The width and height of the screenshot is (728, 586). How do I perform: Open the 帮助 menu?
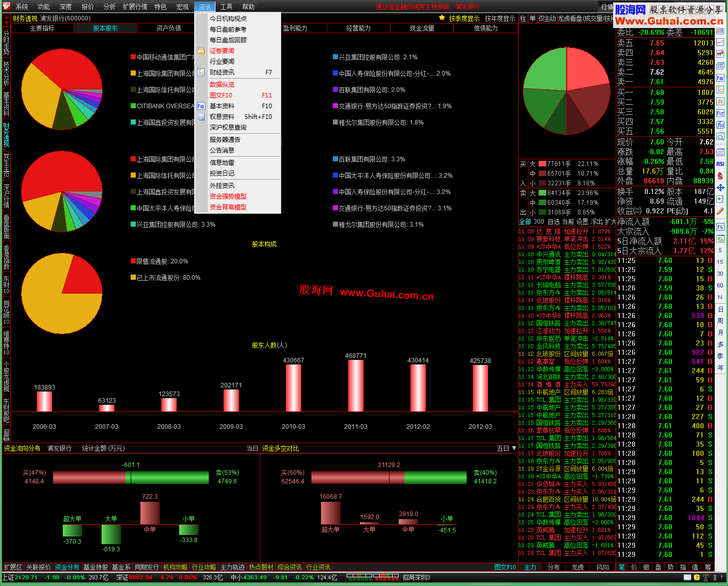tap(248, 7)
